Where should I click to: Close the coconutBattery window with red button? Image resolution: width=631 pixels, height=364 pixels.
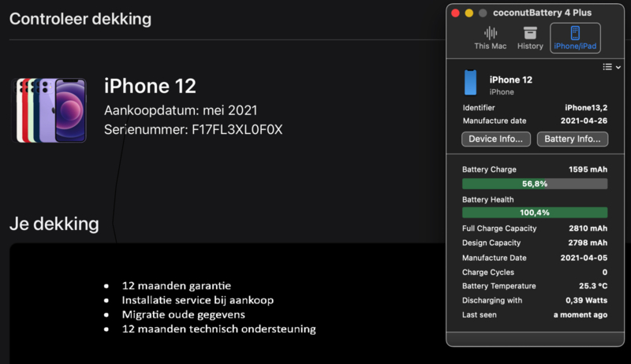456,13
